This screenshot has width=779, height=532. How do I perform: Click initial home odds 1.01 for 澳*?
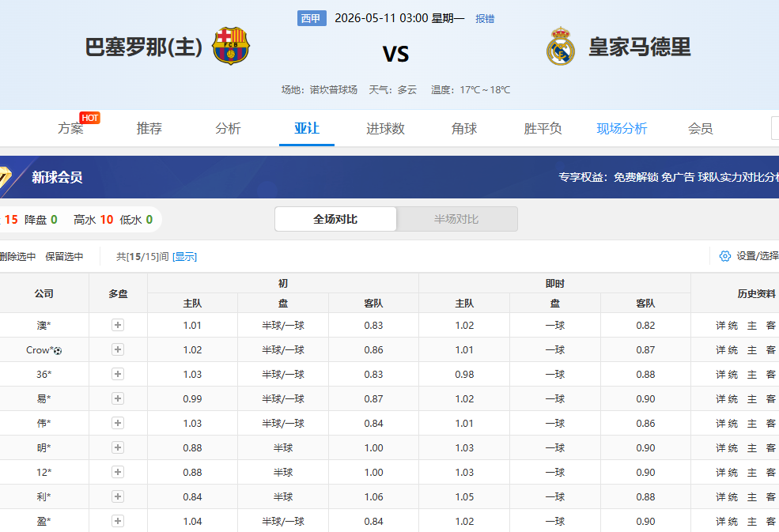(192, 326)
